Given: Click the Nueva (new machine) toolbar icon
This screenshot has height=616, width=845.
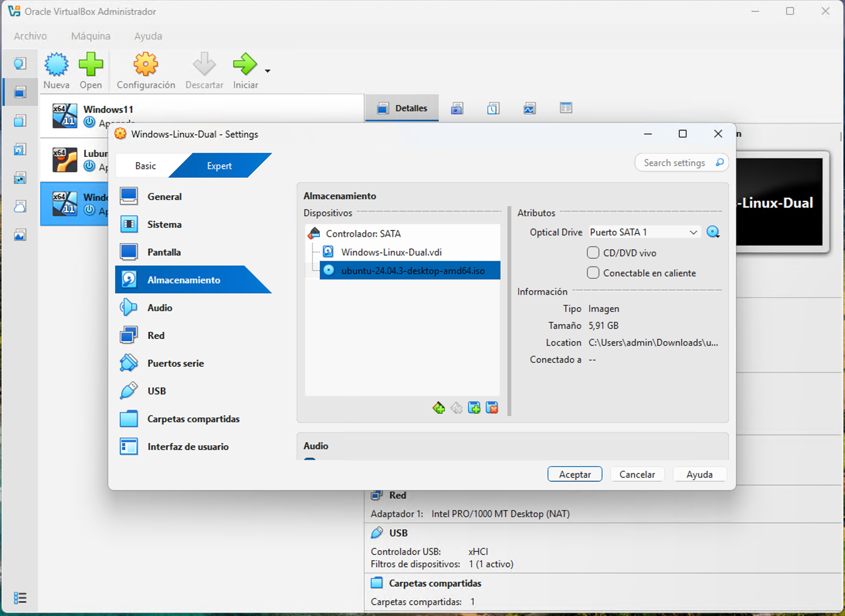Looking at the screenshot, I should tap(56, 64).
